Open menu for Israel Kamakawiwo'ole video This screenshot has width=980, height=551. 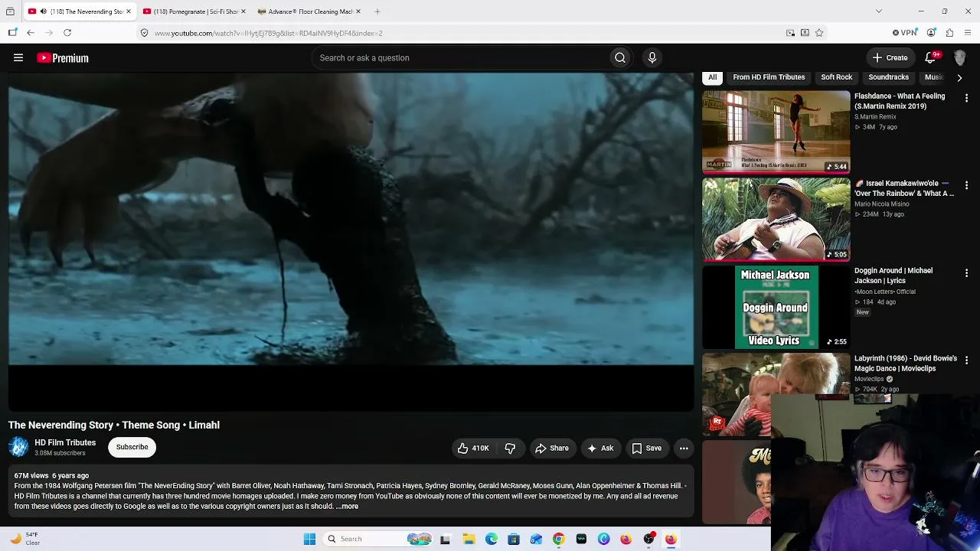tap(966, 185)
